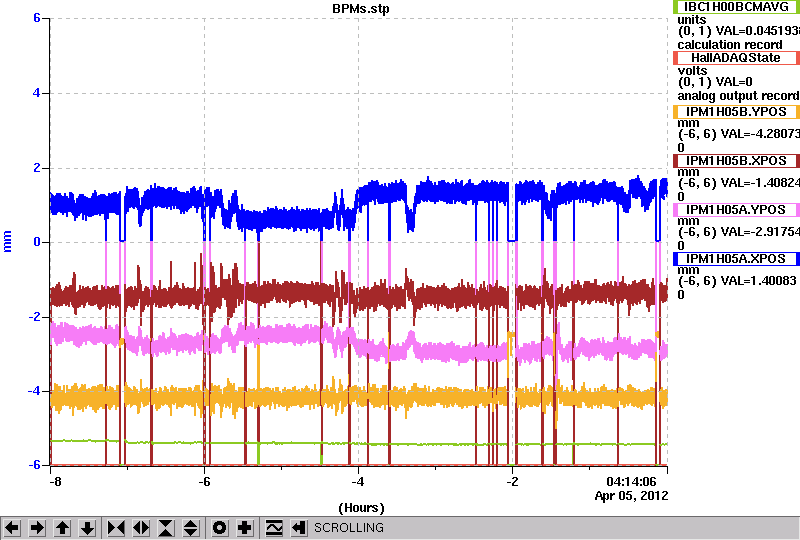Select the IPM1H05B.XPOS legend label
This screenshot has height=540, width=800.
click(x=736, y=161)
